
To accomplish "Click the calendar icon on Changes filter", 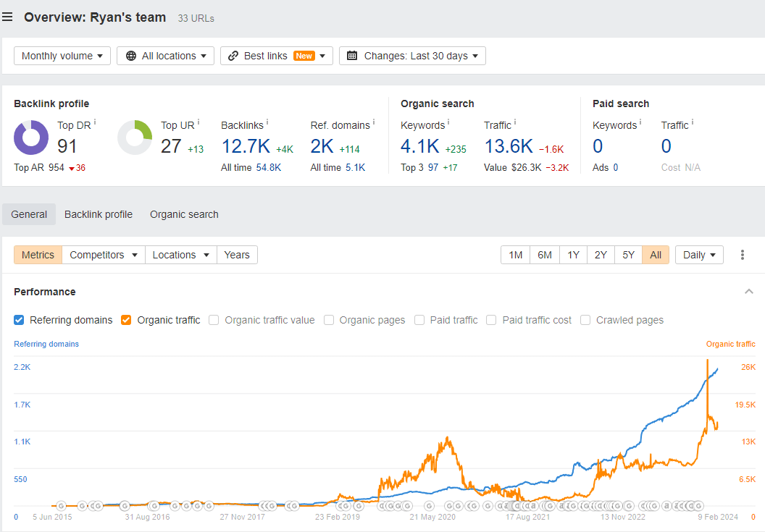I will coord(351,55).
